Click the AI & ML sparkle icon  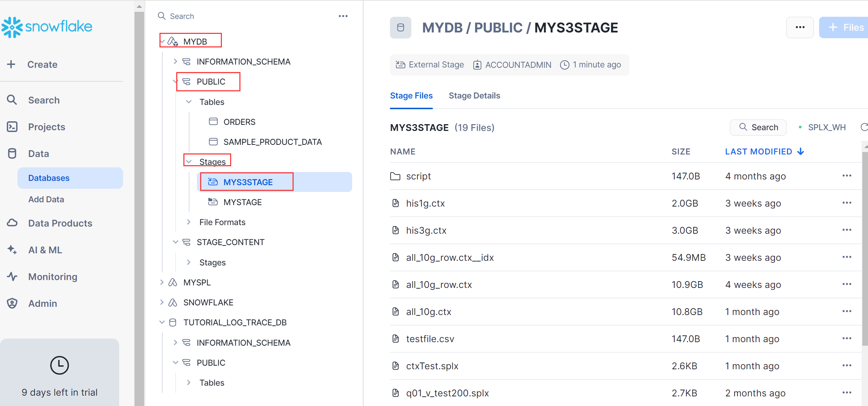12,250
